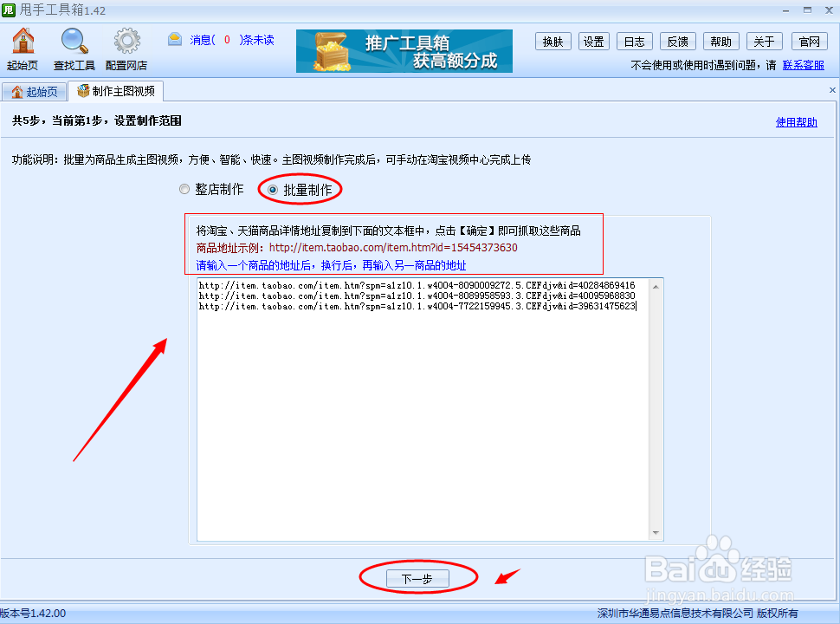Open the 日志 log button
Viewport: 840px width, 624px height.
(x=635, y=41)
